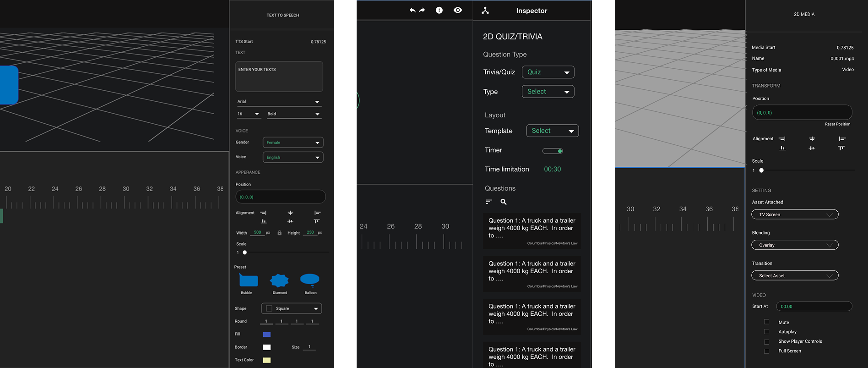
Task: Click the Position field in 2D Media panel
Action: (x=802, y=113)
